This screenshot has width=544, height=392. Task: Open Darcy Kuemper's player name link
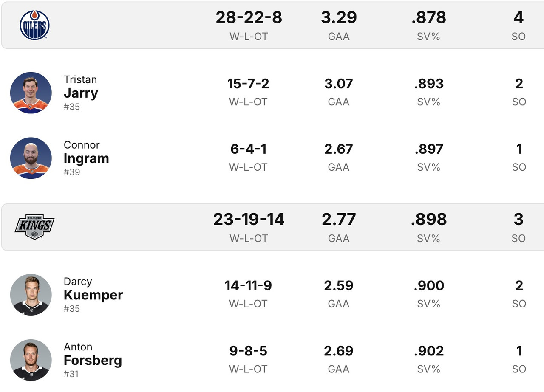click(93, 295)
